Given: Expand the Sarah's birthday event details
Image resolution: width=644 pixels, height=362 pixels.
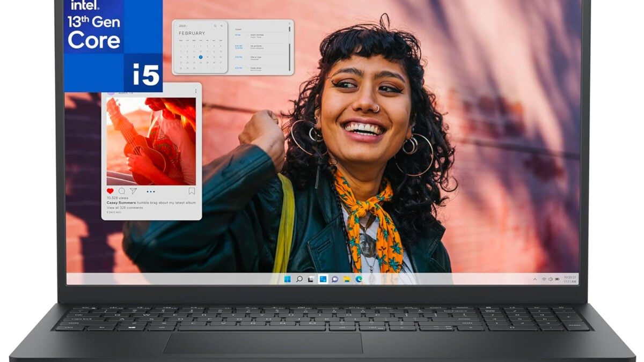Looking at the screenshot, I should click(257, 35).
